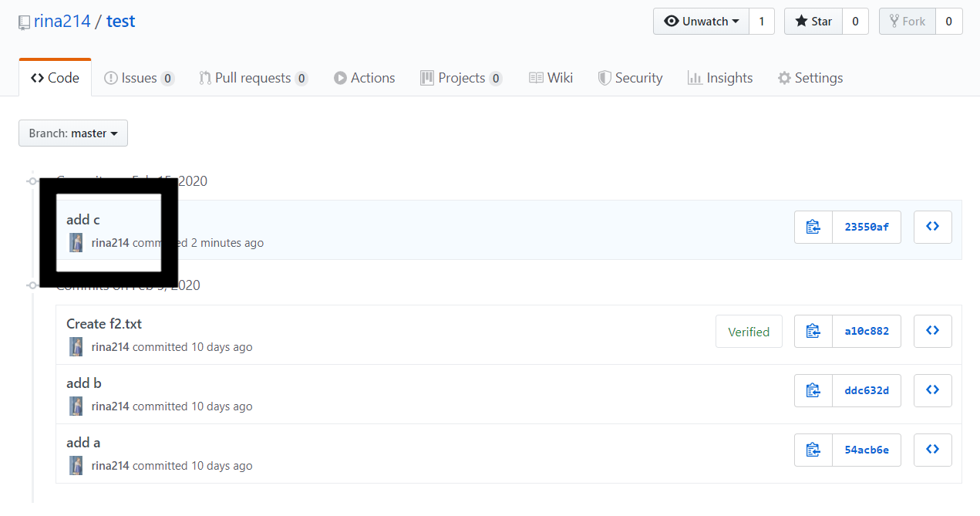Click rina214 avatar on 'add a' commit
Screen dimensions: 980x516
coord(76,466)
